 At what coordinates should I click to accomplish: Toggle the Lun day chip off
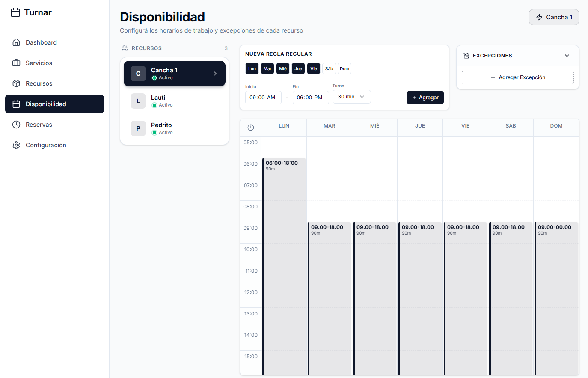tap(252, 68)
